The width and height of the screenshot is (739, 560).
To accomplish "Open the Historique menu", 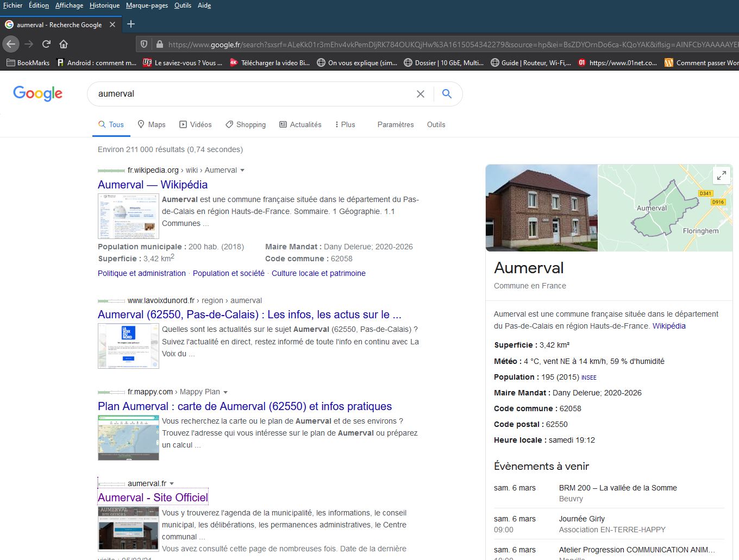I will (x=105, y=5).
